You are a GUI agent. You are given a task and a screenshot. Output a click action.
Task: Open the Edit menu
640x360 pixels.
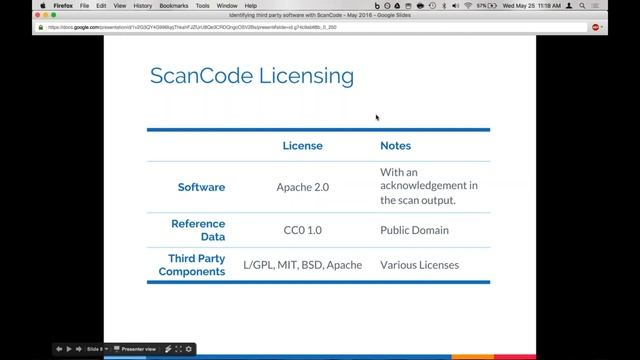[x=101, y=6]
